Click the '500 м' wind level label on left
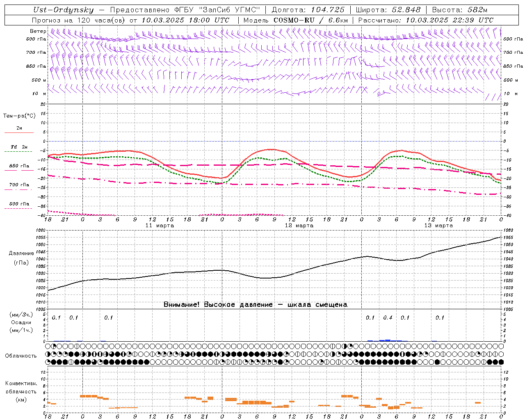 pos(39,80)
